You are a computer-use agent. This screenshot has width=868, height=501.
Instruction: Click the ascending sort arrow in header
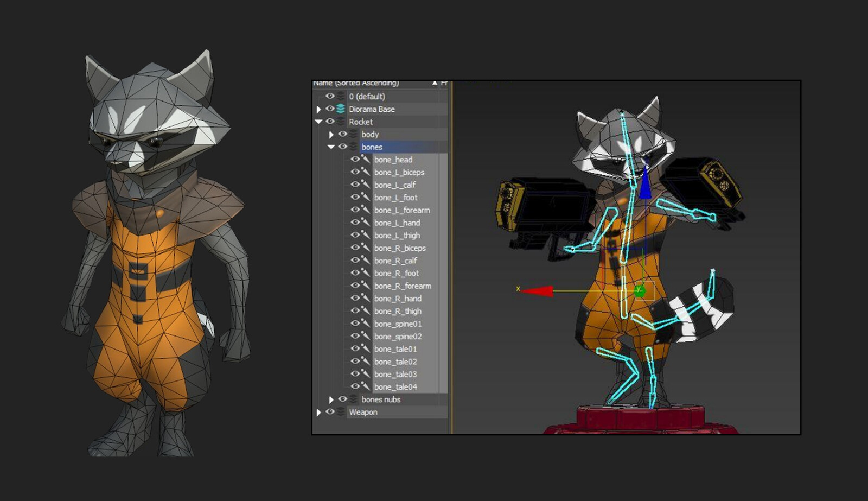435,83
